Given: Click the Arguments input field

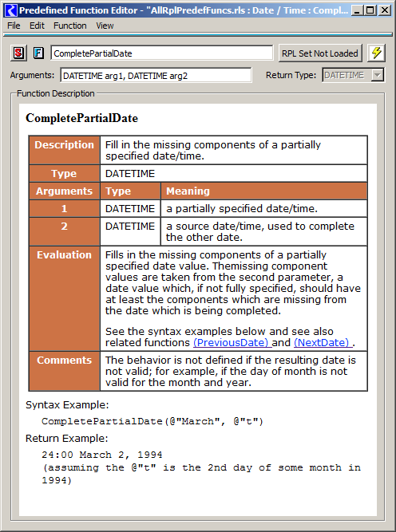Looking at the screenshot, I should [156, 75].
